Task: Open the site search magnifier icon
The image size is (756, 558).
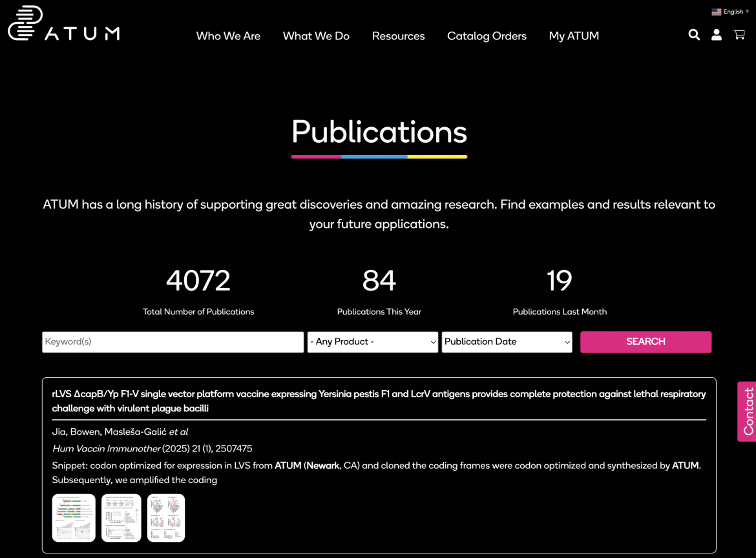Action: point(694,35)
